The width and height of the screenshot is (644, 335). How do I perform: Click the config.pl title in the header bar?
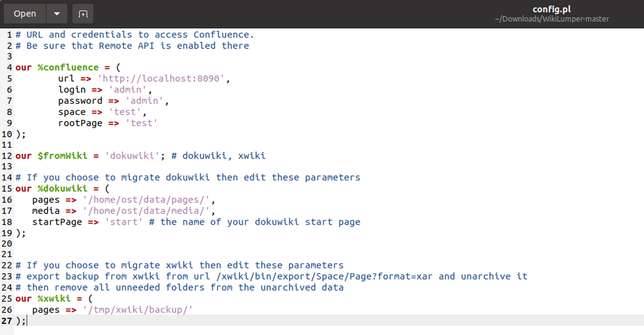[552, 9]
